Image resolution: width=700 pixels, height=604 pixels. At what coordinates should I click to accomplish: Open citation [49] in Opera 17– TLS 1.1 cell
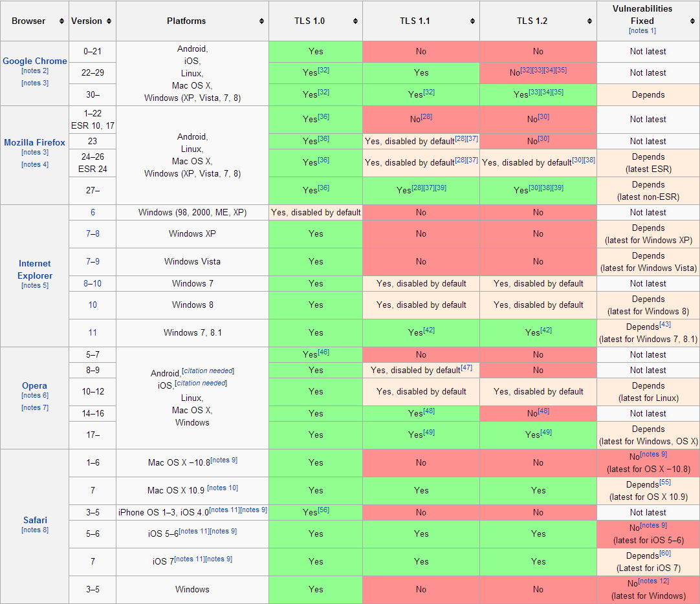tap(429, 432)
